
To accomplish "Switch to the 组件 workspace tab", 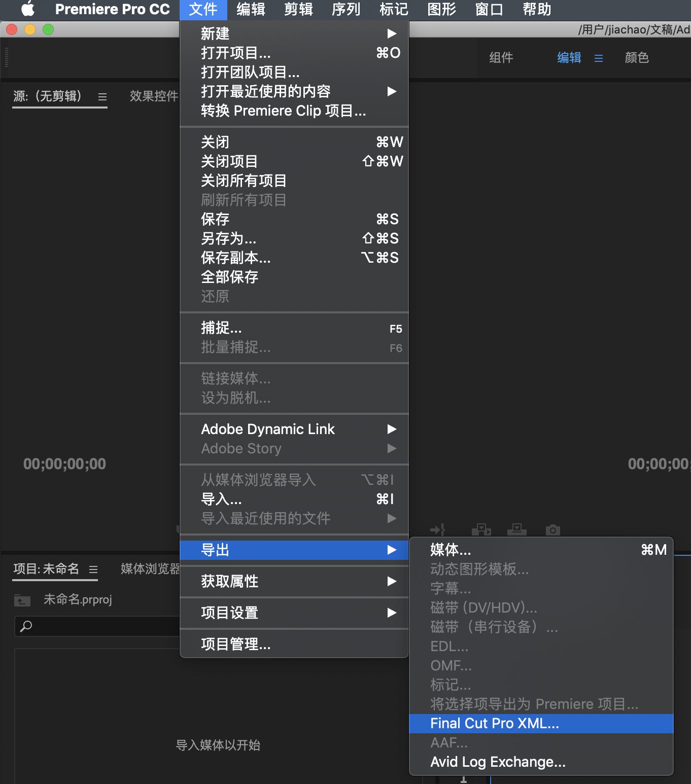I will click(x=501, y=58).
